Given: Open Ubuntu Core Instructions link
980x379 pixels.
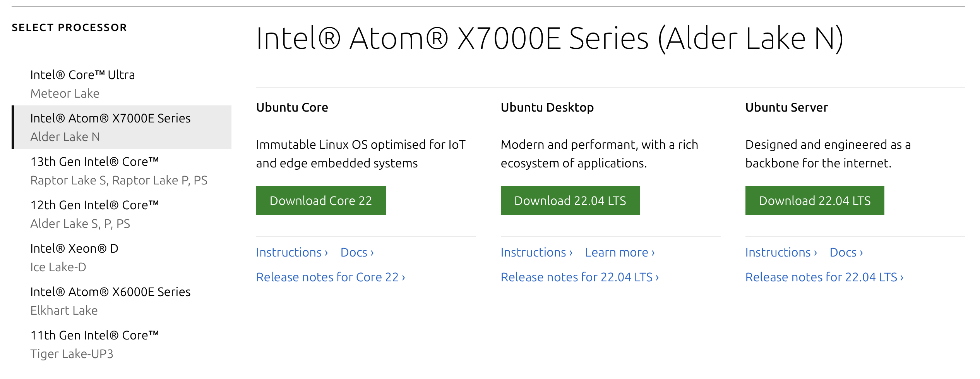Looking at the screenshot, I should (x=292, y=252).
